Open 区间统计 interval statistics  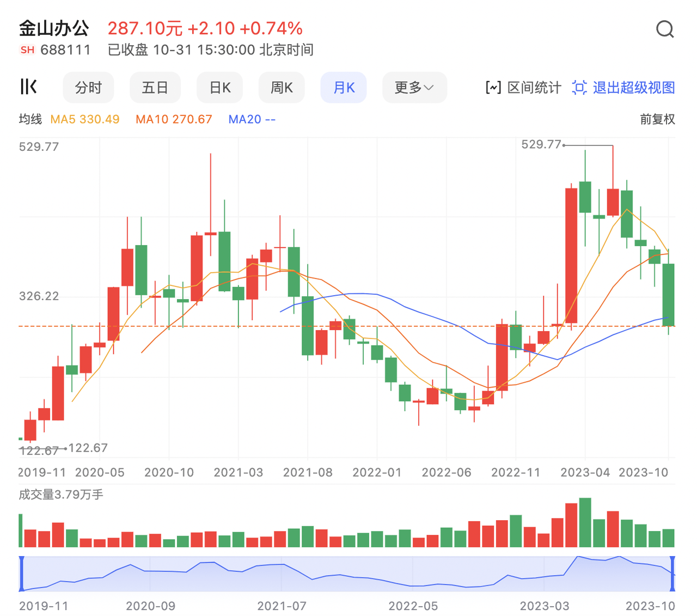534,88
